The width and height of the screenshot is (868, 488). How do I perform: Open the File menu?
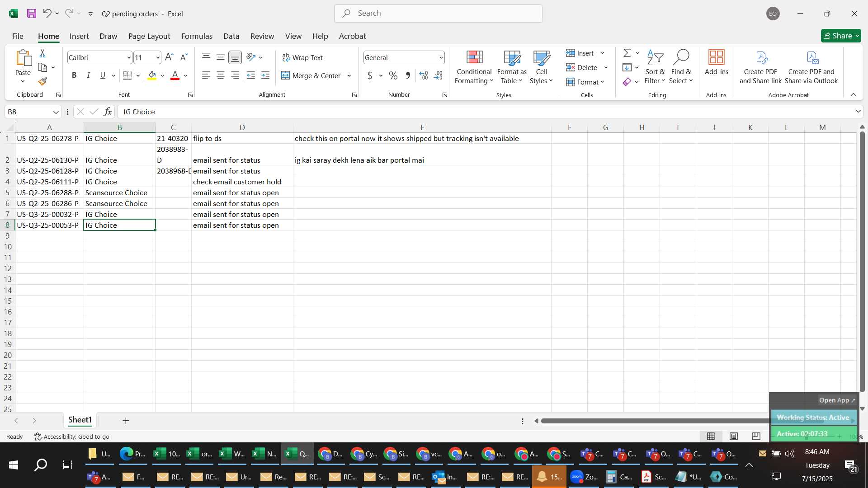[18, 36]
